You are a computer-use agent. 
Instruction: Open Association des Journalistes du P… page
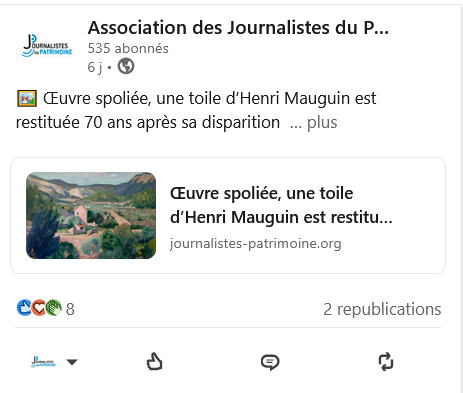click(x=238, y=27)
